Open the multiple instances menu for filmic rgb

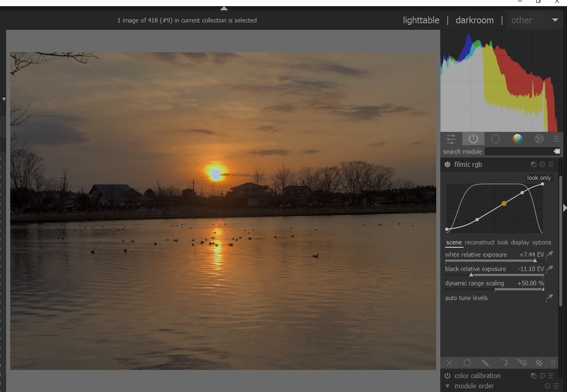click(533, 164)
